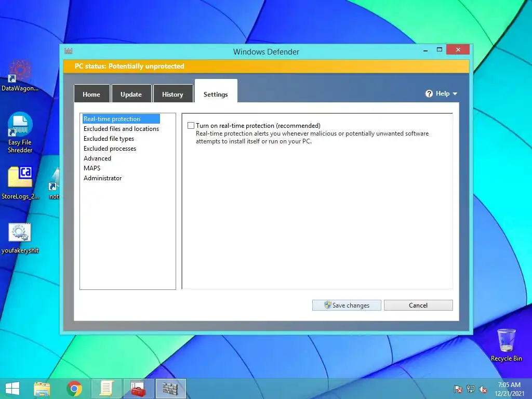Select the youfakeryshit desktop file
Image resolution: width=532 pixels, height=399 pixels.
pyautogui.click(x=20, y=238)
